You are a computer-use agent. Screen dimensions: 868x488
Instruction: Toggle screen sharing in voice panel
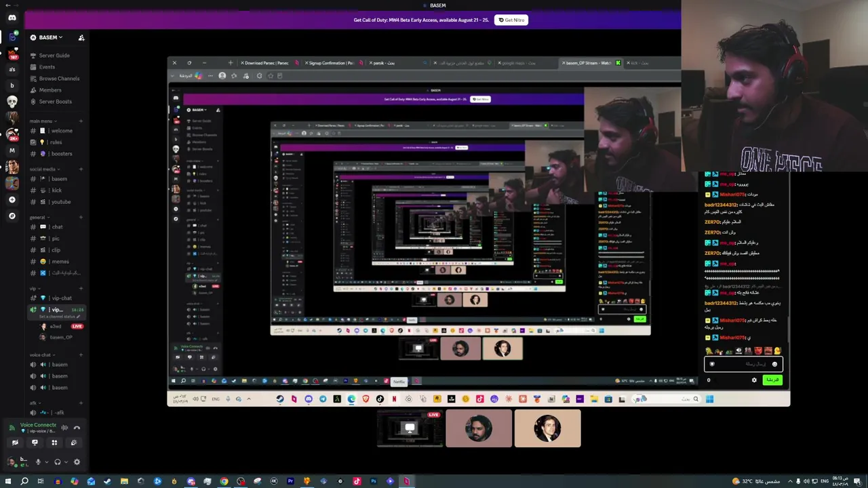coord(35,443)
